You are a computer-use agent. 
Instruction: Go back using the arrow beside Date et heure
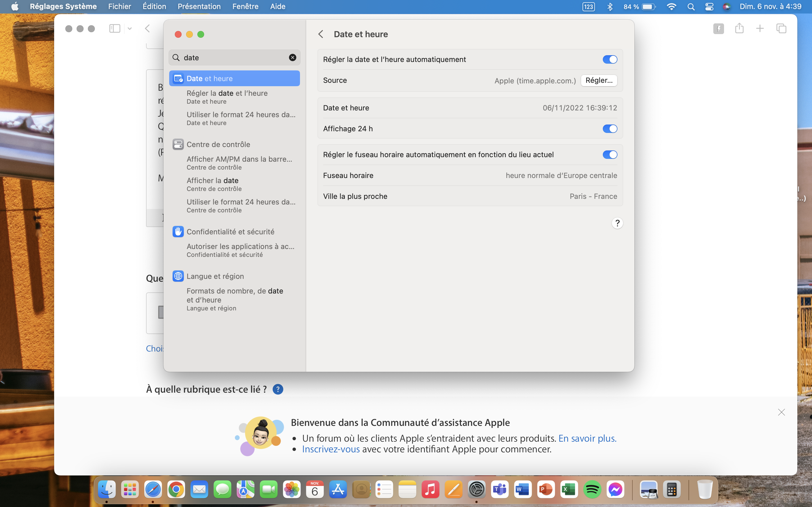tap(321, 34)
